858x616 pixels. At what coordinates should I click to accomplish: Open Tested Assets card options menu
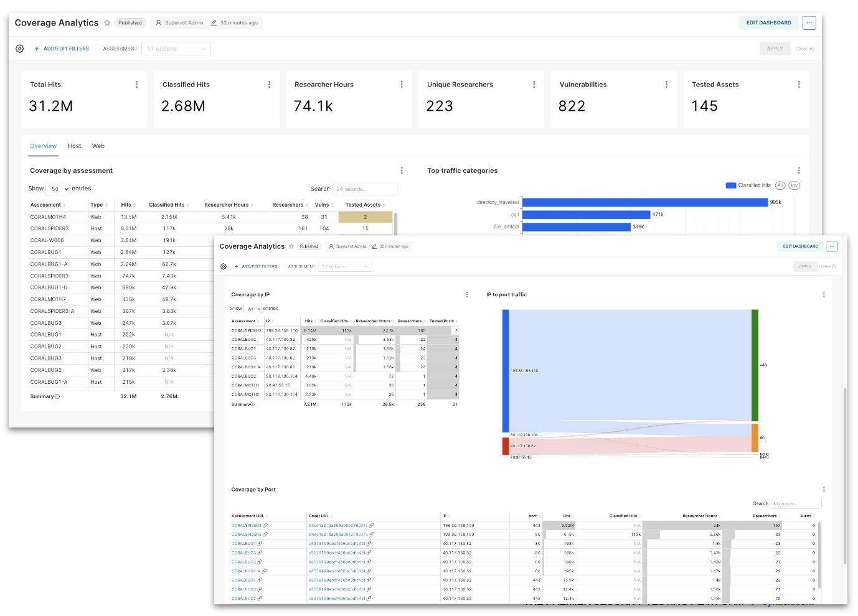tap(799, 85)
